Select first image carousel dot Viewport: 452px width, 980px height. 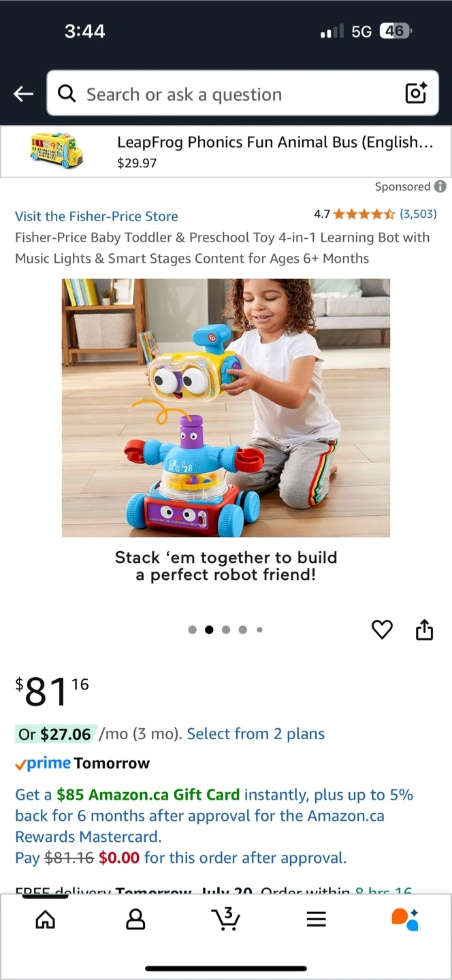[x=193, y=630]
